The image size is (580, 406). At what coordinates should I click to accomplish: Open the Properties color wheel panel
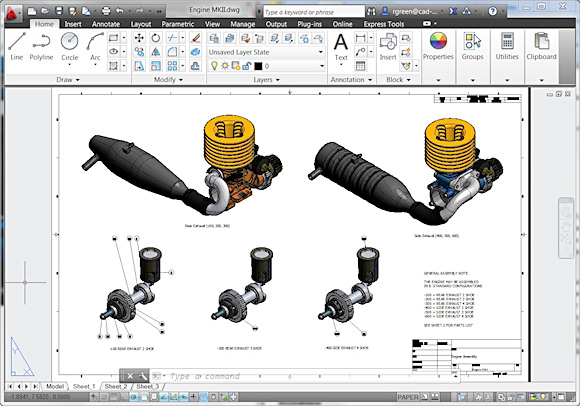point(438,46)
